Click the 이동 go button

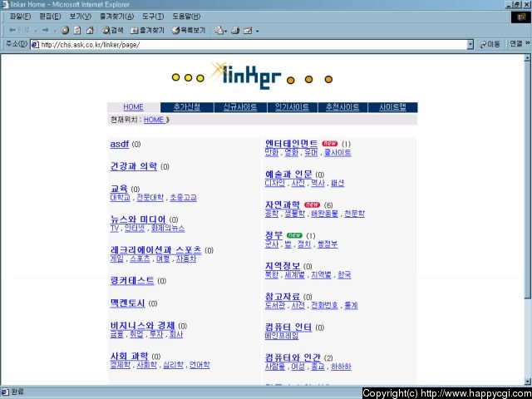click(x=490, y=44)
